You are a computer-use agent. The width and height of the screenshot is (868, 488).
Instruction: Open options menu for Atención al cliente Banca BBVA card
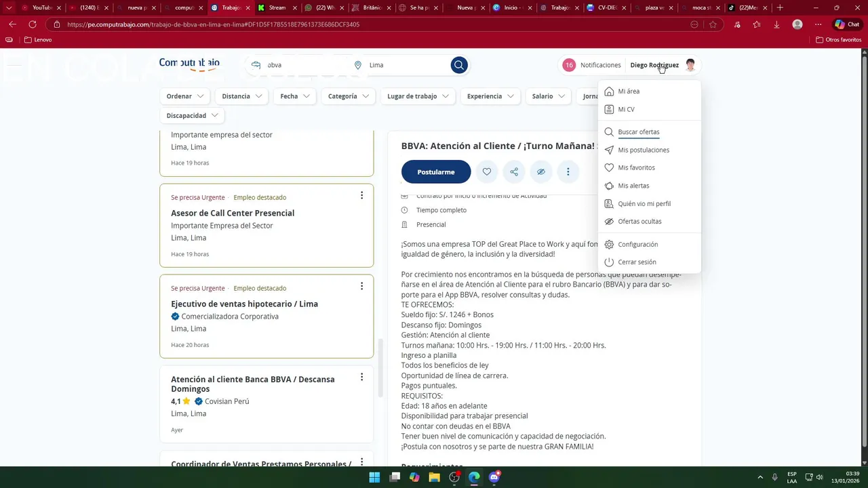pyautogui.click(x=361, y=377)
